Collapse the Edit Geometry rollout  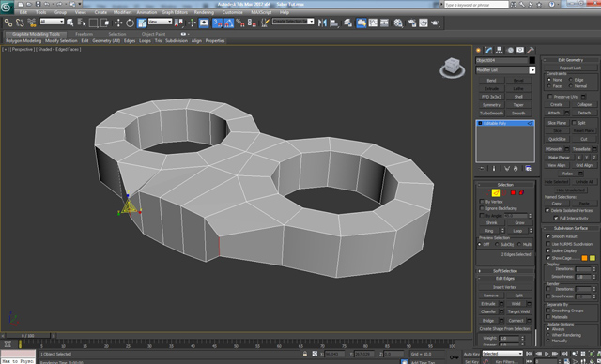[x=570, y=60]
